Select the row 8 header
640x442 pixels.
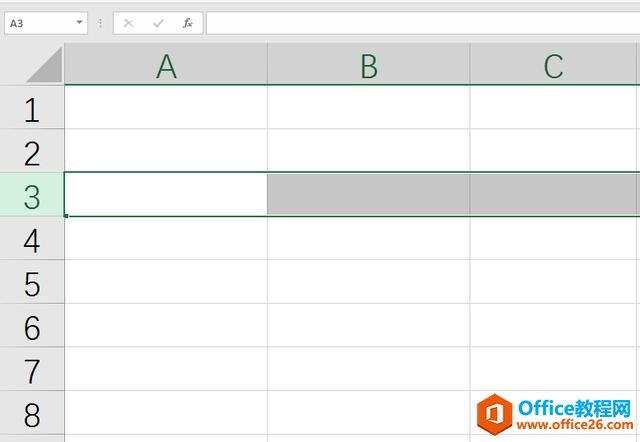[32, 413]
